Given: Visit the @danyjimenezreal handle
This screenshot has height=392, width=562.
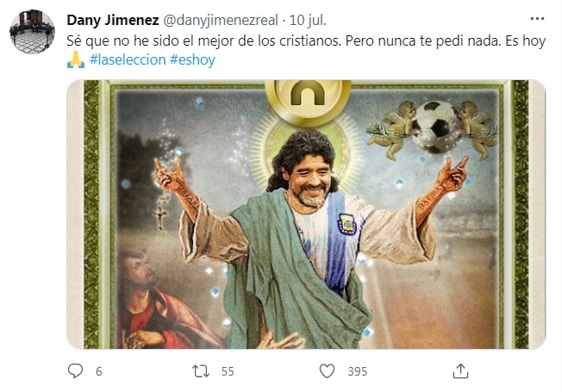Looking at the screenshot, I should pos(222,20).
